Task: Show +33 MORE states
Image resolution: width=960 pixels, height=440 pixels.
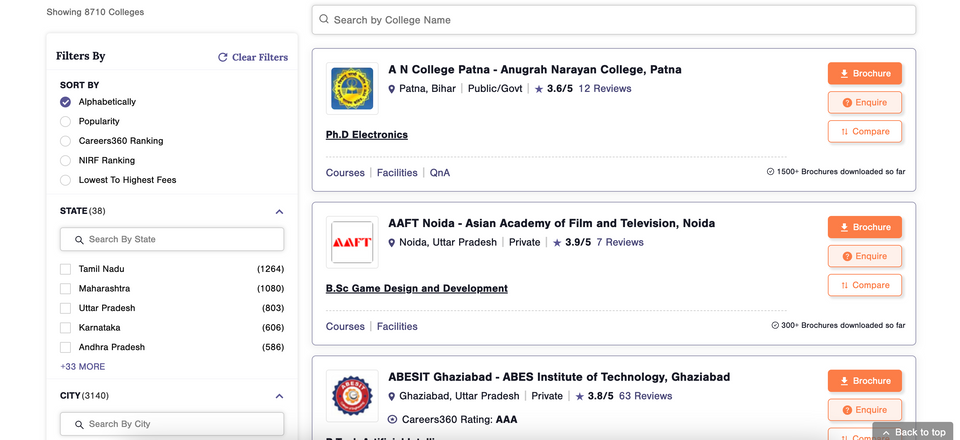Action: (x=83, y=367)
